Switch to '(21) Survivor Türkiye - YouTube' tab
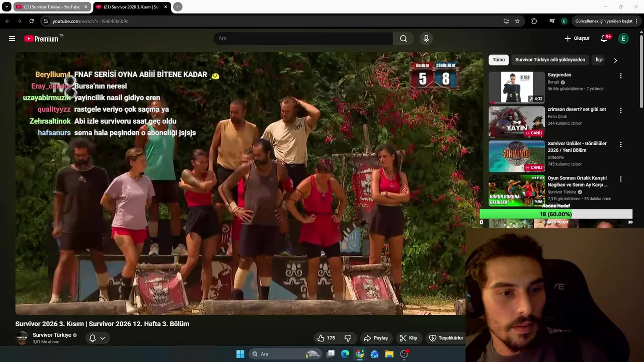This screenshot has width=644, height=362. (x=52, y=7)
